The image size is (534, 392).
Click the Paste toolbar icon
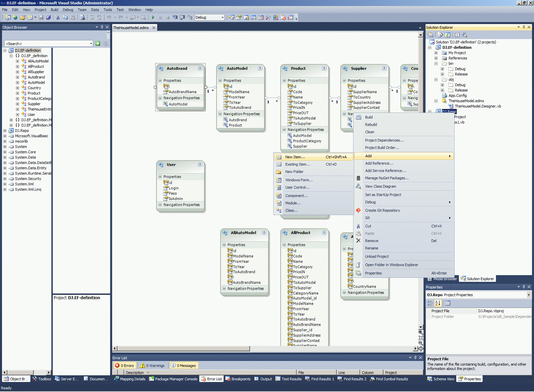73,17
